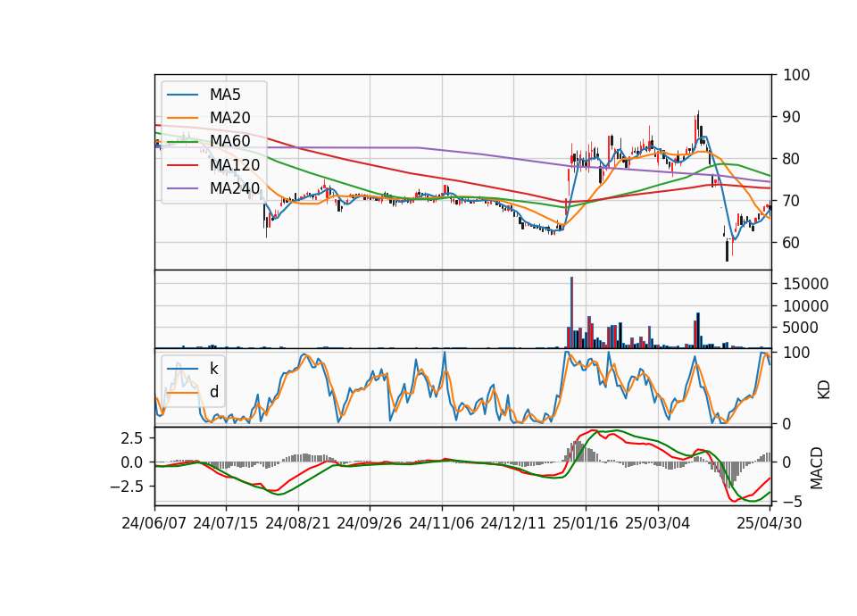Click the MACD left axis value 2.5
The height and width of the screenshot is (616, 857).
point(132,438)
